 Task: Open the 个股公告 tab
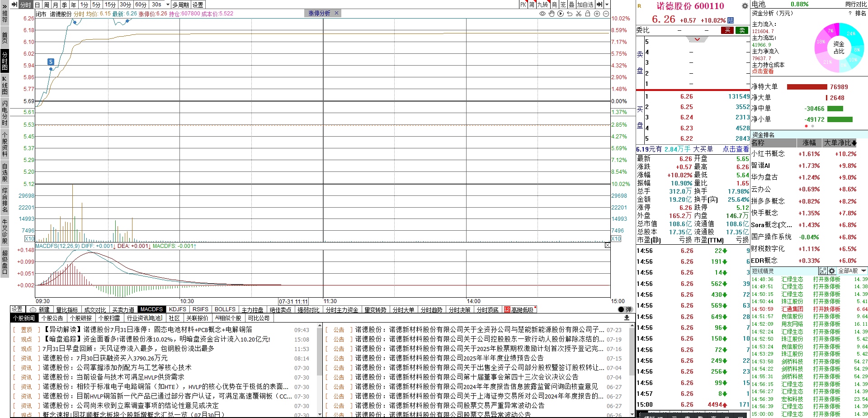coord(52,318)
